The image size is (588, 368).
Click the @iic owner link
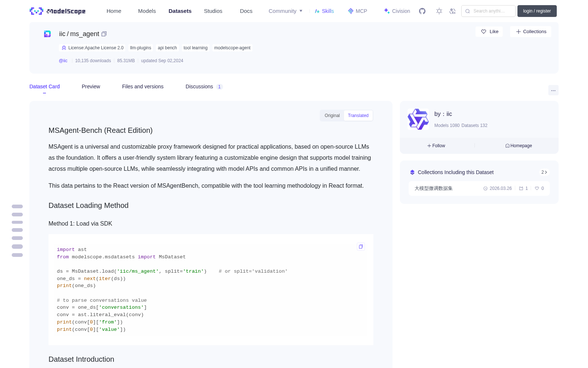pos(63,61)
